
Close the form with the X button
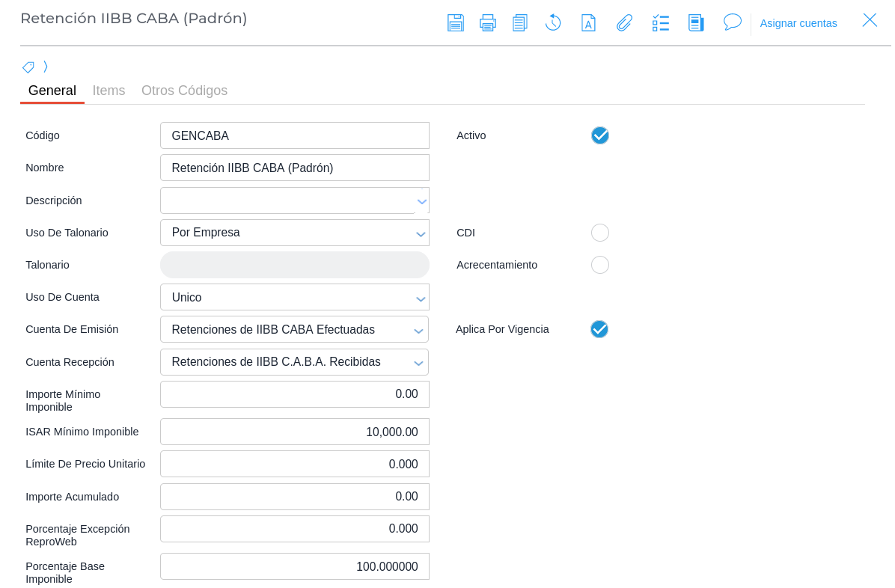pos(869,20)
